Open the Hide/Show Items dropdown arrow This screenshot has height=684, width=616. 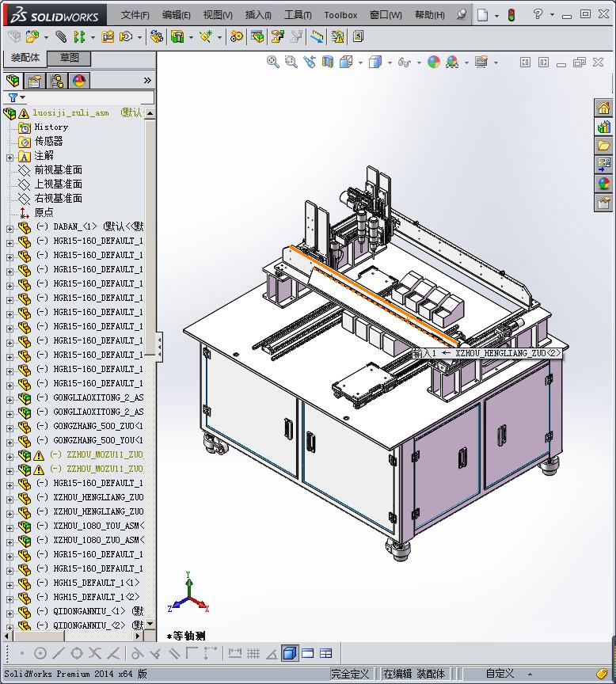pos(419,63)
